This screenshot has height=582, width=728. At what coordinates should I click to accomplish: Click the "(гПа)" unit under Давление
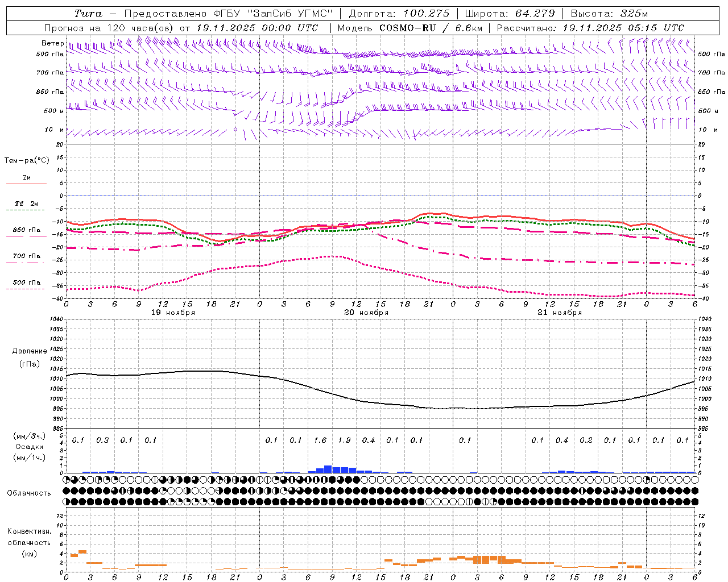(x=29, y=364)
